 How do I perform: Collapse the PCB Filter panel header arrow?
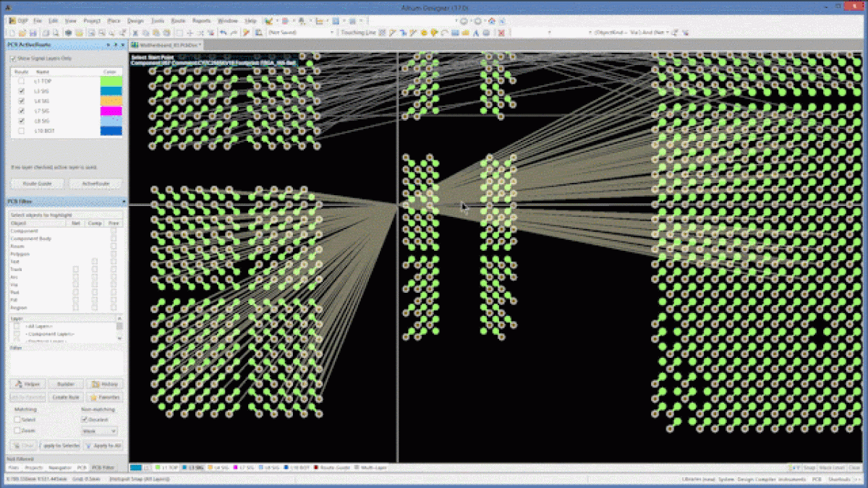point(124,201)
